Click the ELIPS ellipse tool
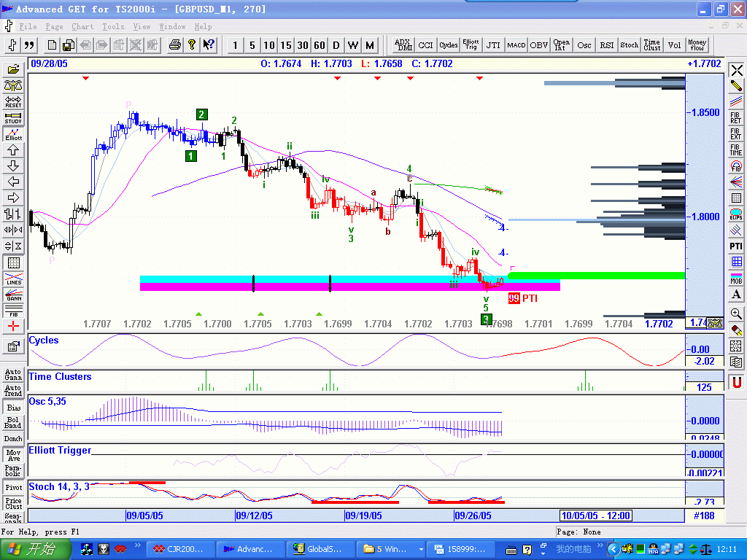This screenshot has height=560, width=747. [736, 214]
